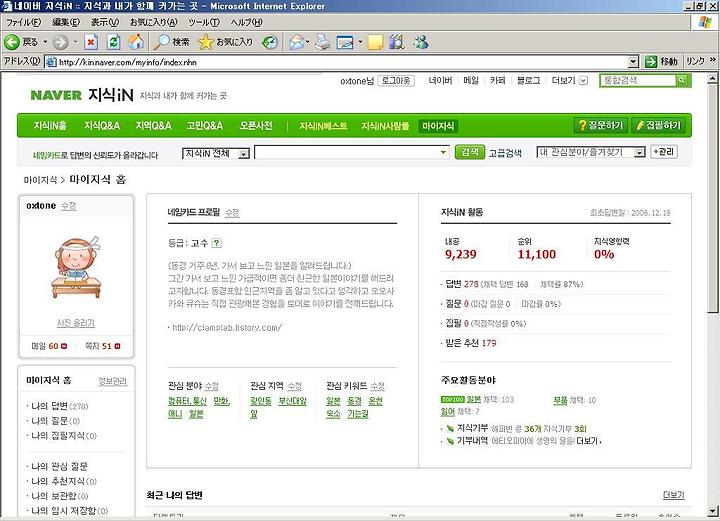Open the ファイル(F) menu

(23, 22)
